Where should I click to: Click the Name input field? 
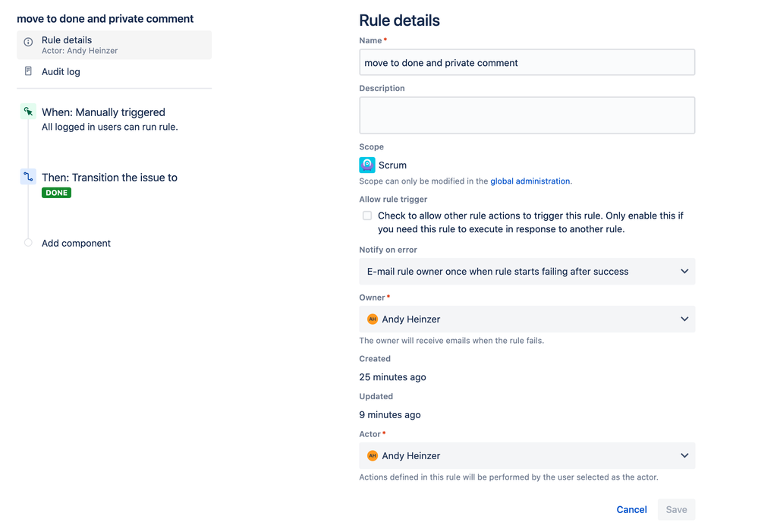point(527,62)
